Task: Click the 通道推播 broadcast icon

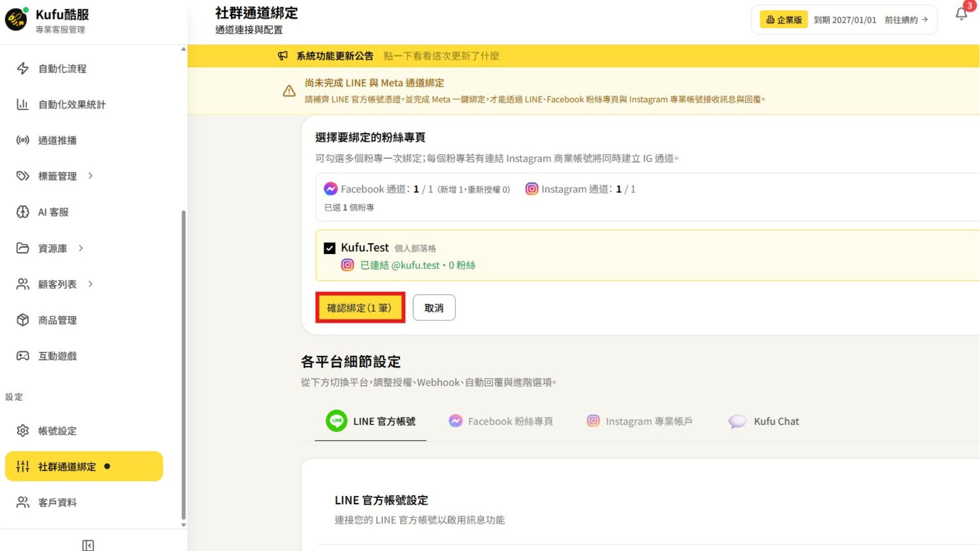Action: [22, 140]
